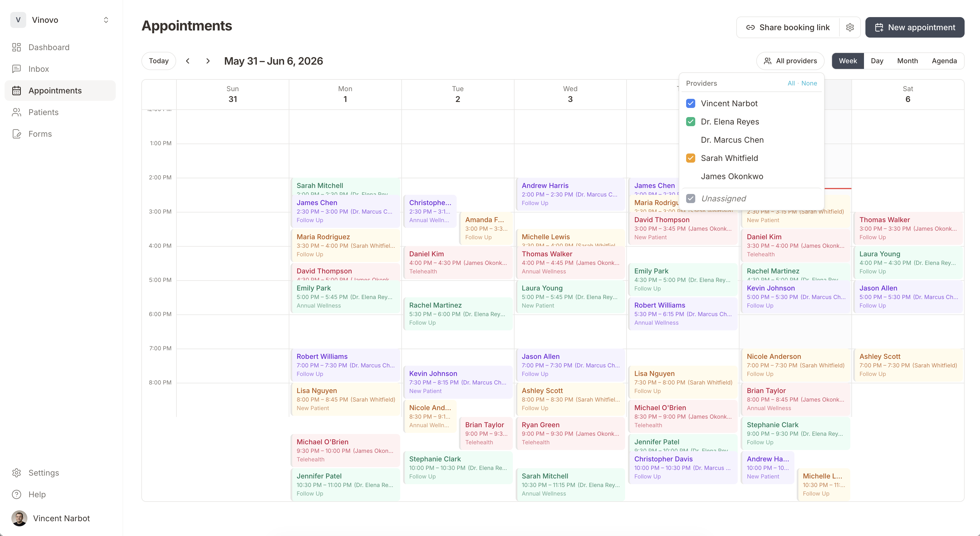Open Thomas Walker Wednesday 4:00 PM appointment
This screenshot has height=536, width=980.
click(x=570, y=263)
